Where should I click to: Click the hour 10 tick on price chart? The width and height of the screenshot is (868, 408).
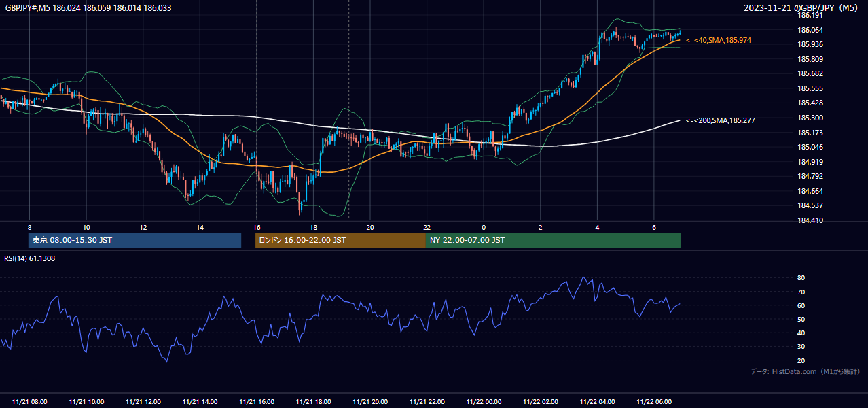coord(86,227)
